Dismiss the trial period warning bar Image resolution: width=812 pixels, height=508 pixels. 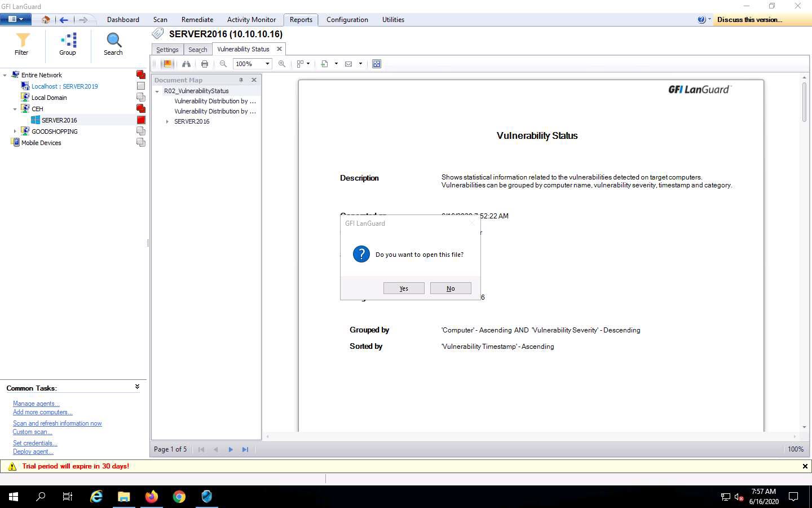click(x=805, y=466)
